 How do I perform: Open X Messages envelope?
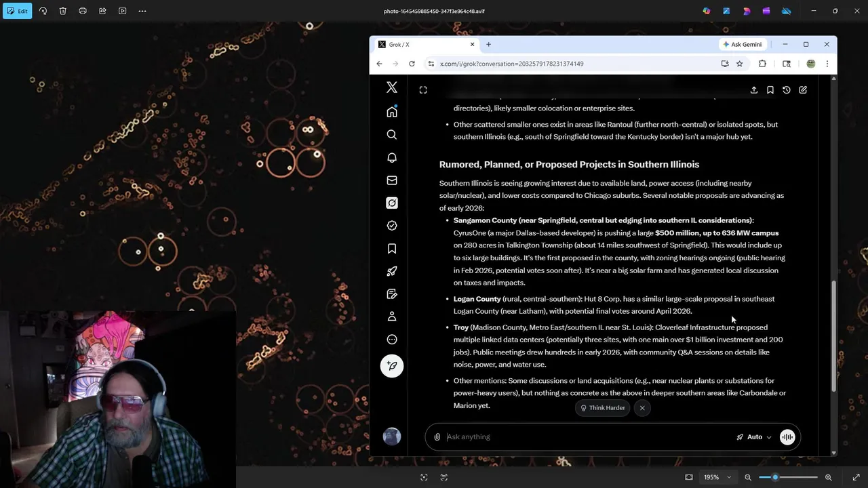392,180
